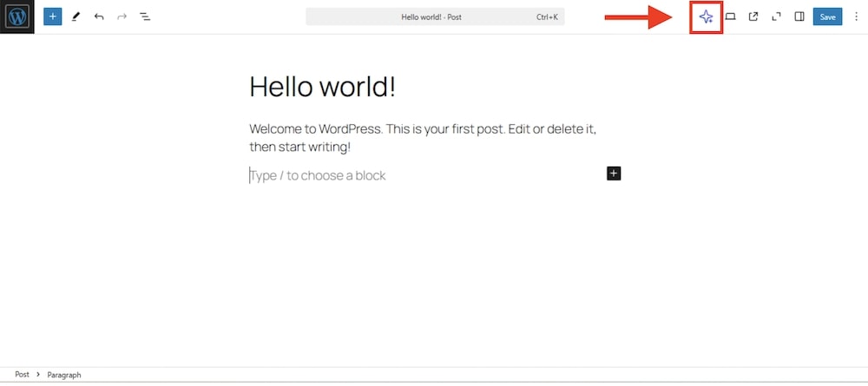Click the diagonal arrows expand icon
The image size is (868, 386).
(x=776, y=16)
